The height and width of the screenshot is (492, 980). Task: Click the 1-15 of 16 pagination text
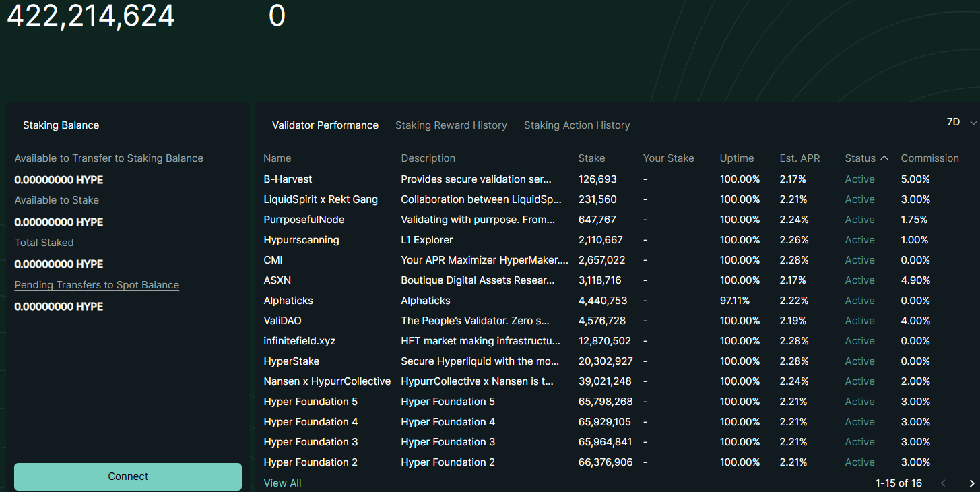[x=899, y=483]
